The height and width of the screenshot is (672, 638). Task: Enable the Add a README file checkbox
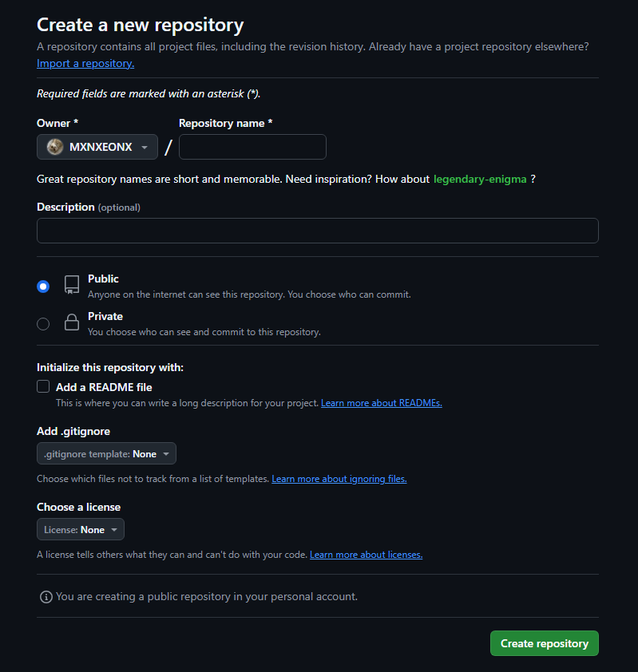[43, 386]
